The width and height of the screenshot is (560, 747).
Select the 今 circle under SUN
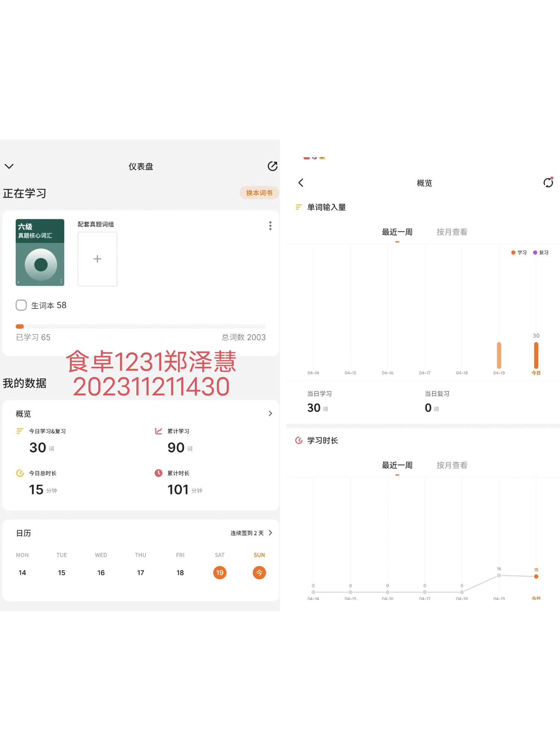tap(259, 573)
